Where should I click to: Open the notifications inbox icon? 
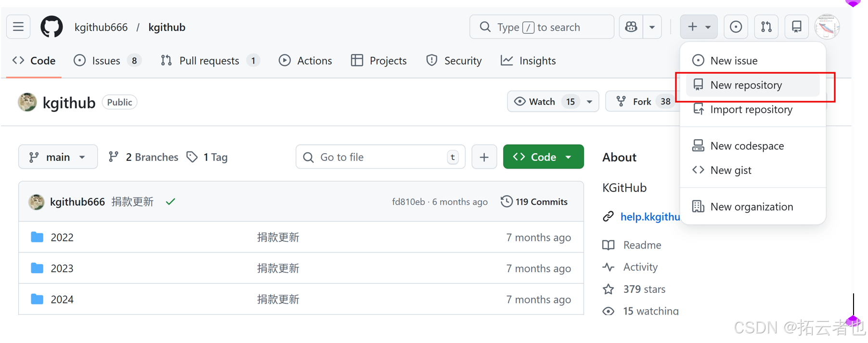click(x=797, y=27)
